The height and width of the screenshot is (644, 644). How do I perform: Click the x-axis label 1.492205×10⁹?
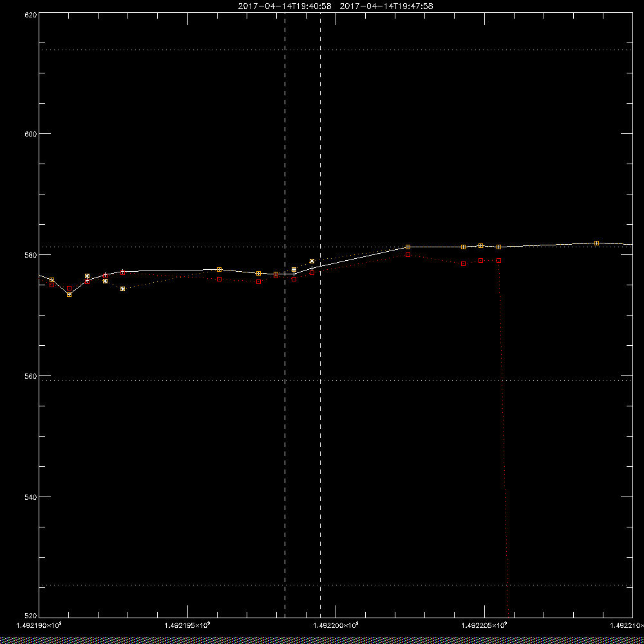(x=484, y=625)
